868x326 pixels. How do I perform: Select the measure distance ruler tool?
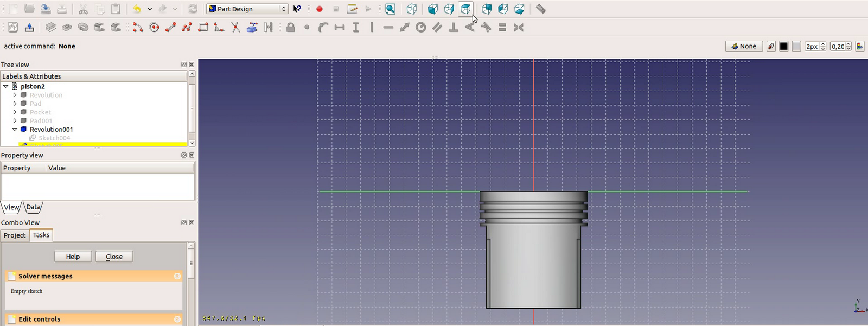(x=541, y=9)
